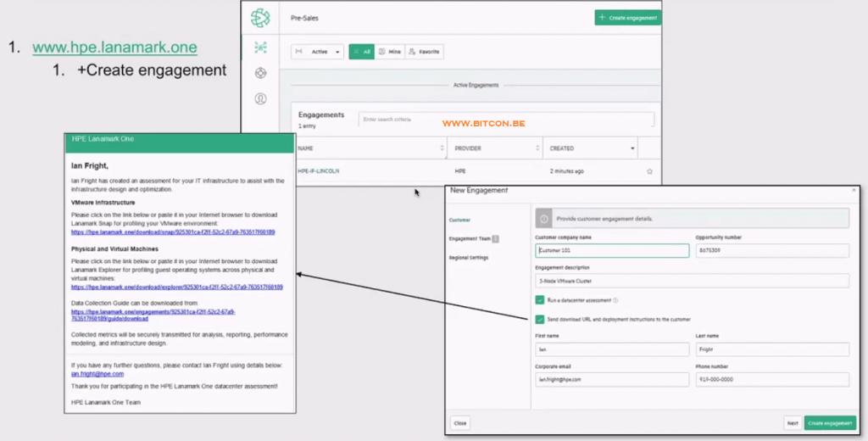Select the Favorite filter toggle
868x441 pixels.
pyautogui.click(x=424, y=52)
